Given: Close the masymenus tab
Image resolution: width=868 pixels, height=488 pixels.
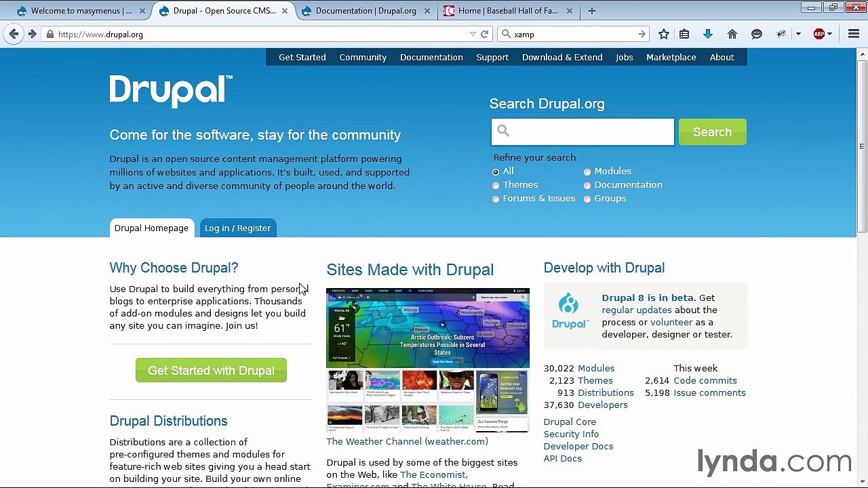Looking at the screenshot, I should (x=142, y=11).
